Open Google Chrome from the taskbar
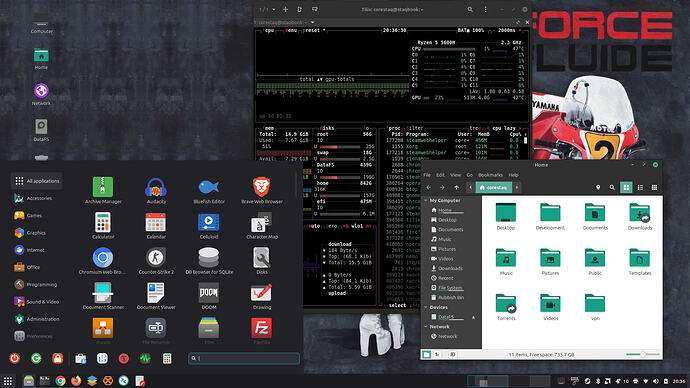This screenshot has width=690, height=388. click(x=60, y=381)
